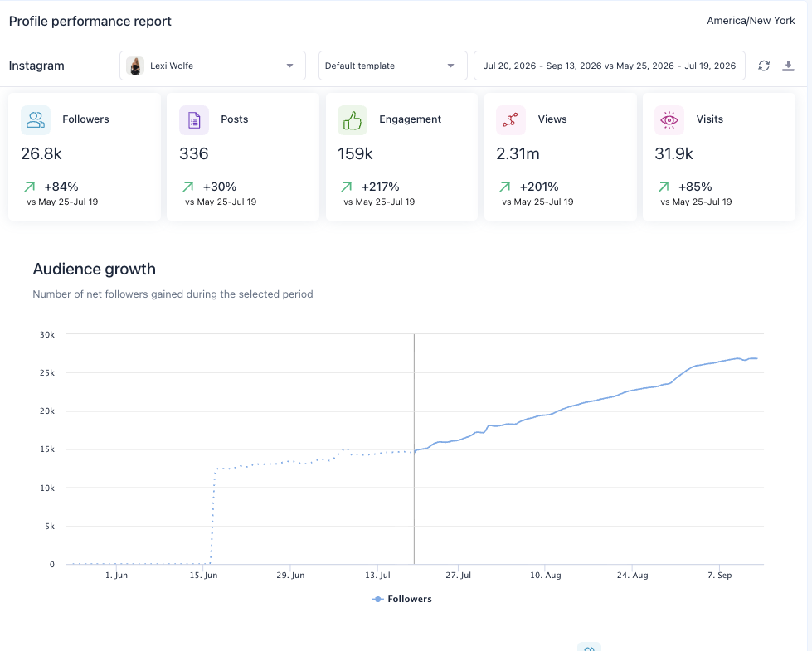Click the Posts document icon

[194, 120]
